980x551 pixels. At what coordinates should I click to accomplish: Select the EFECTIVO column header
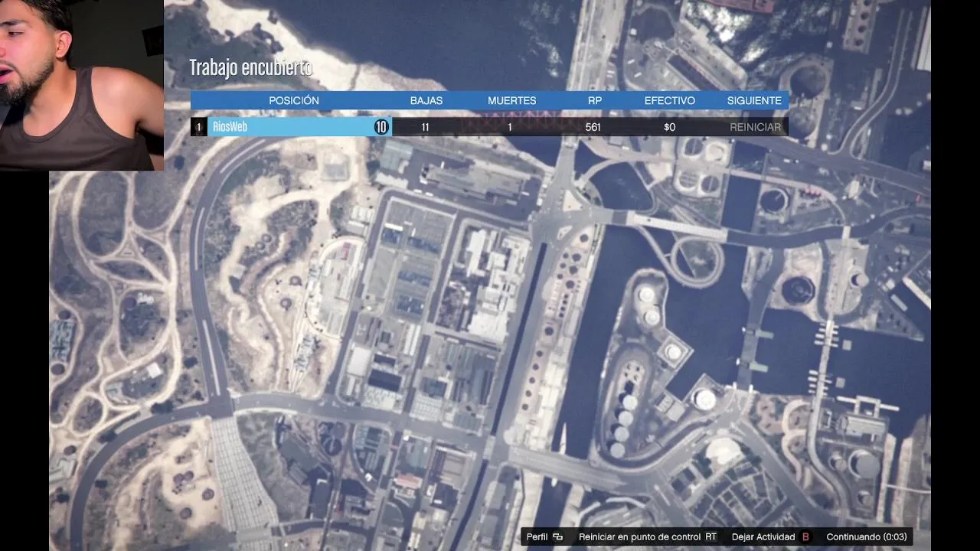(670, 100)
